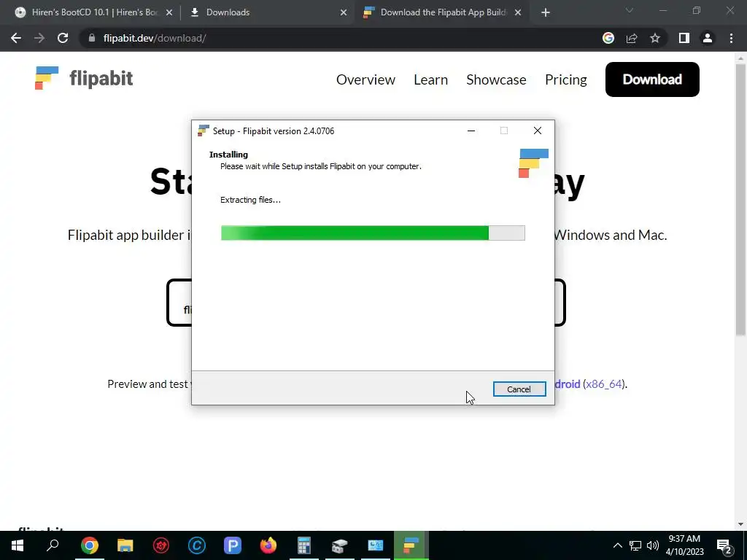Open Windows taskbar search

pos(53,545)
